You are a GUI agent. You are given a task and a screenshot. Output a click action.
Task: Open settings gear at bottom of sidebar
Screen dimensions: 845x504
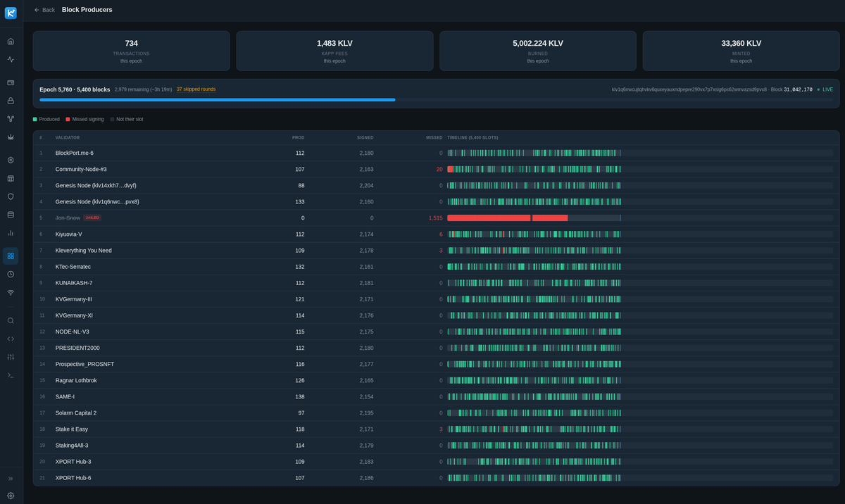click(11, 496)
